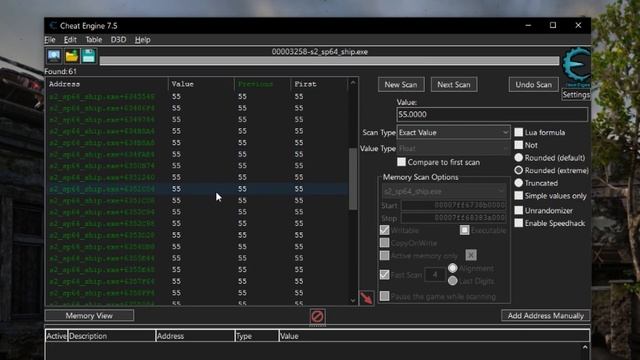Click the Start address field
The image size is (640, 360).
454,205
